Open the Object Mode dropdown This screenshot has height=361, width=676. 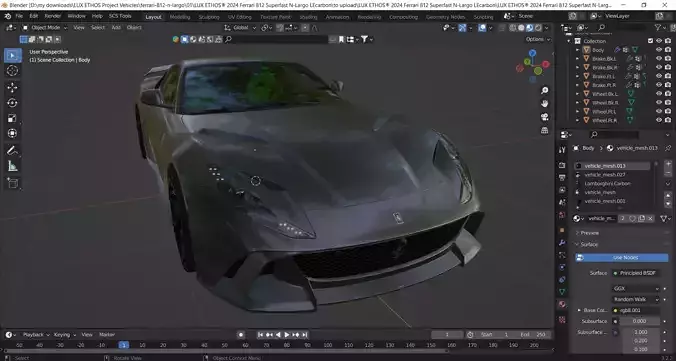(45, 28)
